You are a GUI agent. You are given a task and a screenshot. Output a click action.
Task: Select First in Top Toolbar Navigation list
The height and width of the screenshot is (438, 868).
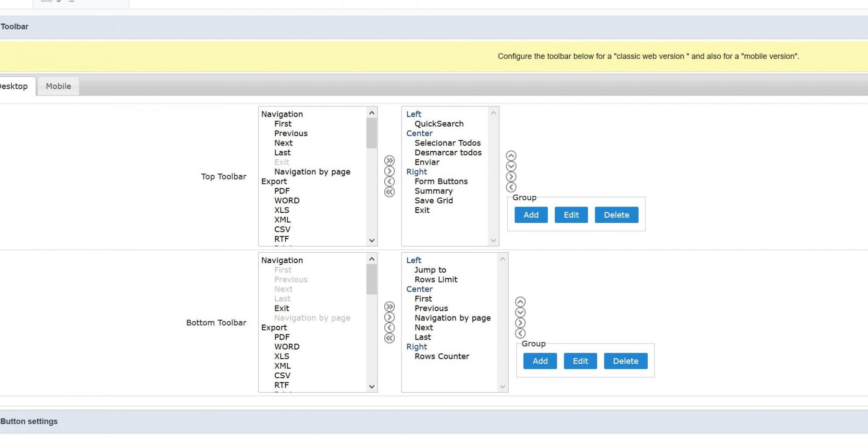283,123
